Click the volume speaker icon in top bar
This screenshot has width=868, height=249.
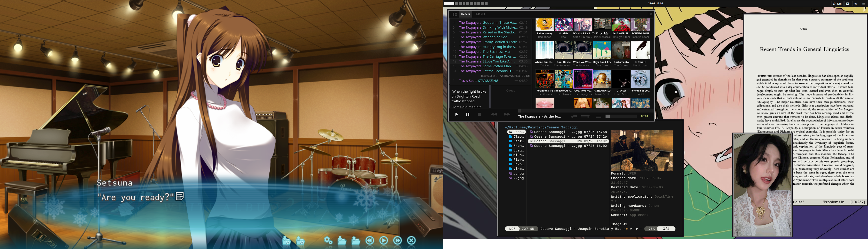tap(855, 3)
